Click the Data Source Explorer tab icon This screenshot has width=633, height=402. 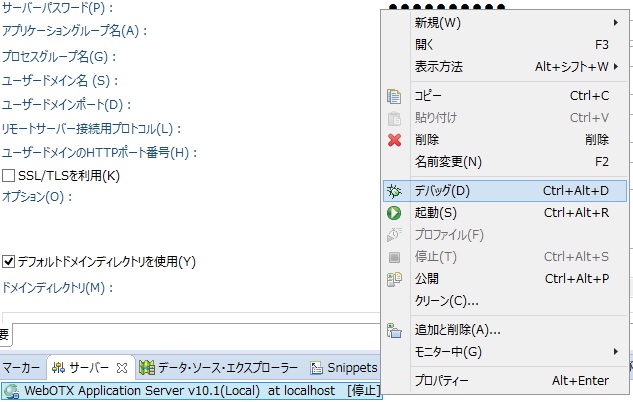coord(146,368)
